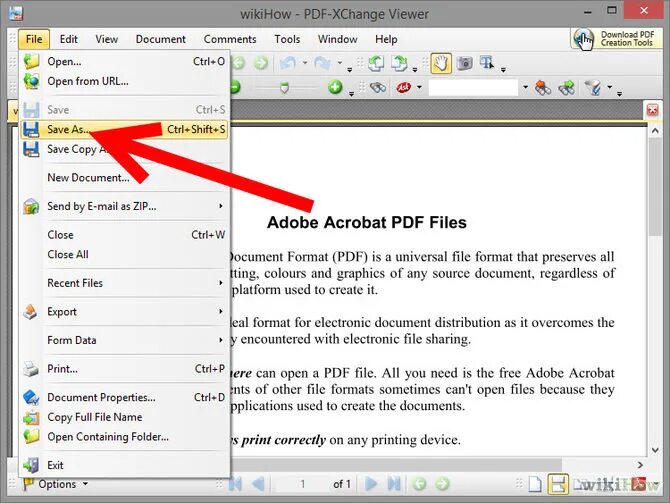This screenshot has width=670, height=503.
Task: Click the Save Copy As floppy icon
Action: tap(31, 149)
